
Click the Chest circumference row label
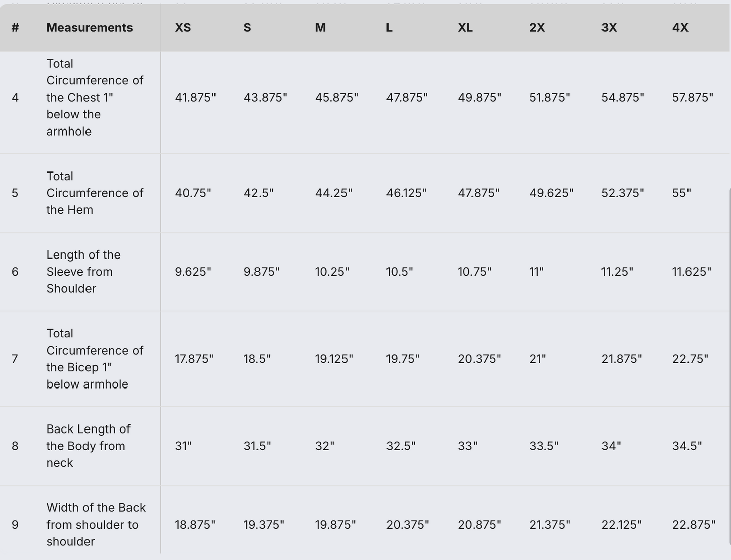coord(95,97)
